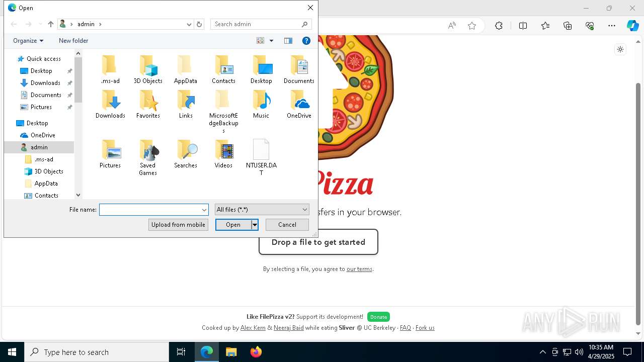Click the File name input field
Screen dimensions: 644x362
[x=150, y=210]
